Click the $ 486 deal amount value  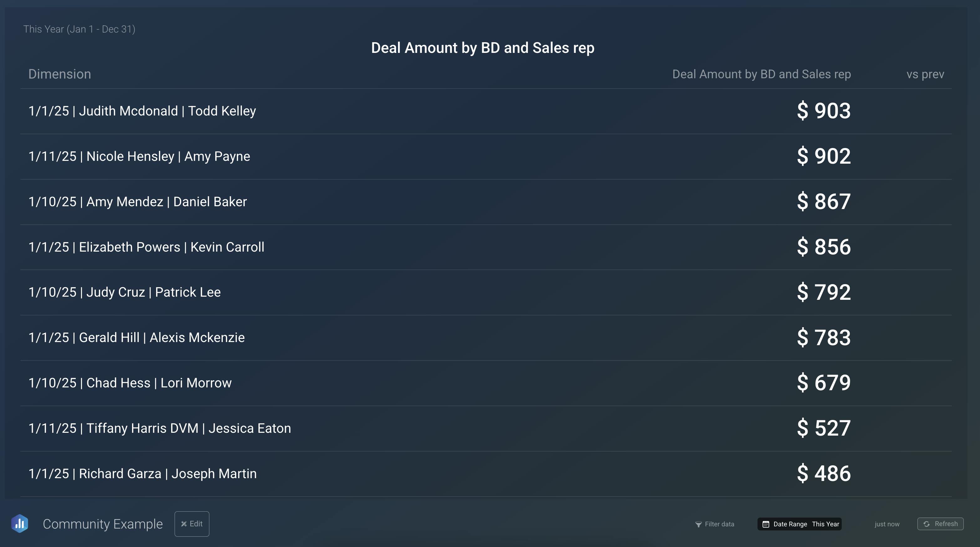(824, 473)
